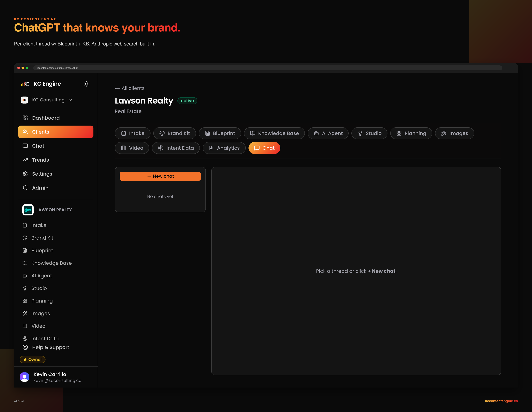Open Knowledge Base in the sidebar list
Image resolution: width=532 pixels, height=412 pixels.
56,263
